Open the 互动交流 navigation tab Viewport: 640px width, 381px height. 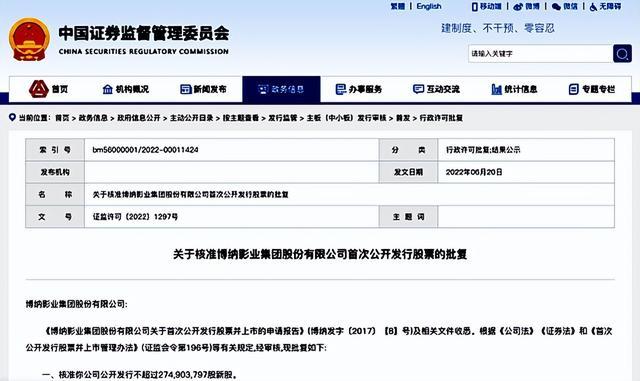436,89
